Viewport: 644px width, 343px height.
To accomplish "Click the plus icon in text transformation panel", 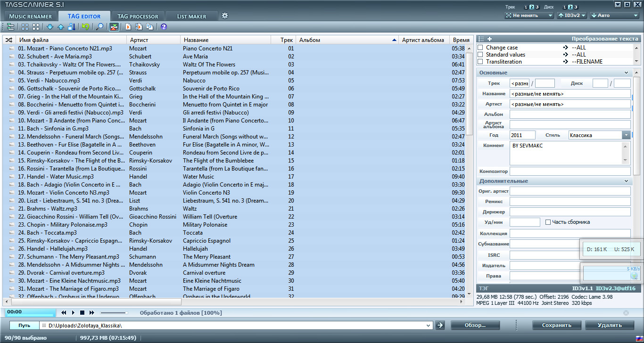I will click(489, 39).
